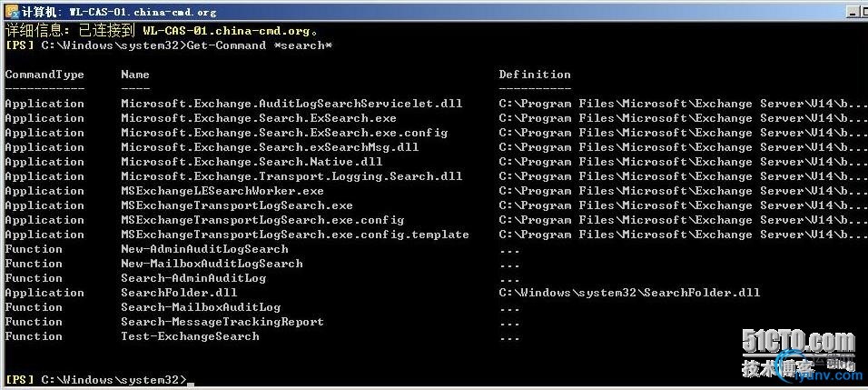Viewport: 868px width, 390px height.
Task: Click the CommandType column header
Action: click(x=44, y=75)
